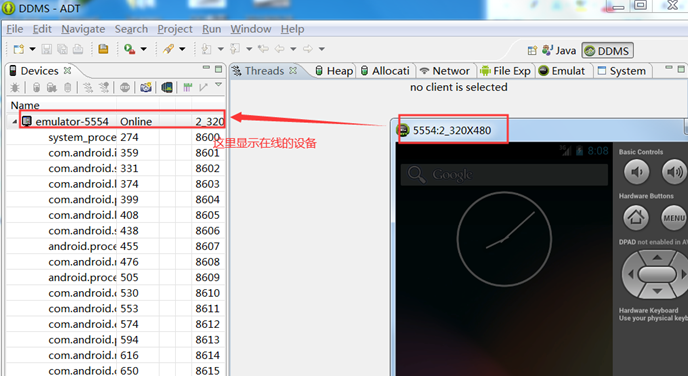Click the Update Threads icon
Screen dimensions: 688x376
tap(88, 88)
